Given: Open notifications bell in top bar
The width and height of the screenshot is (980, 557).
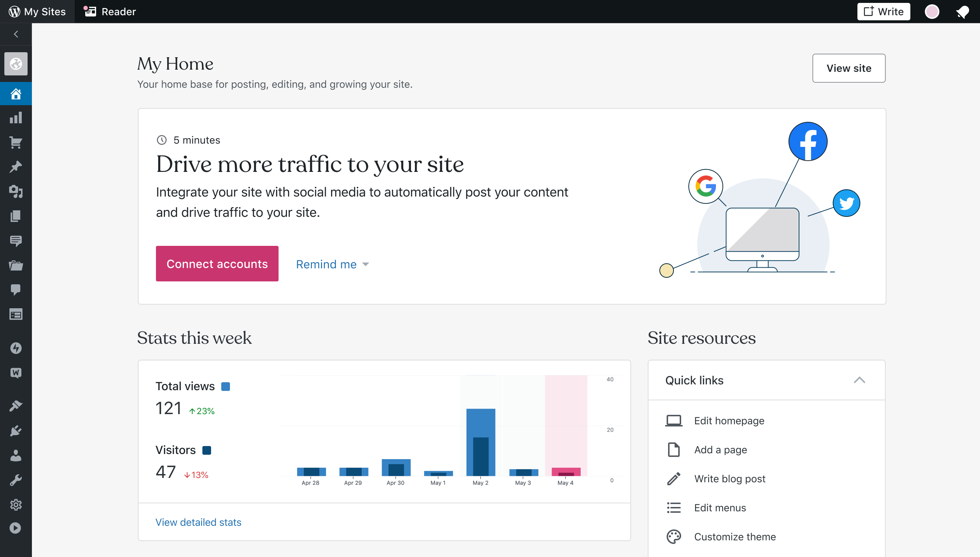Looking at the screenshot, I should (x=962, y=12).
